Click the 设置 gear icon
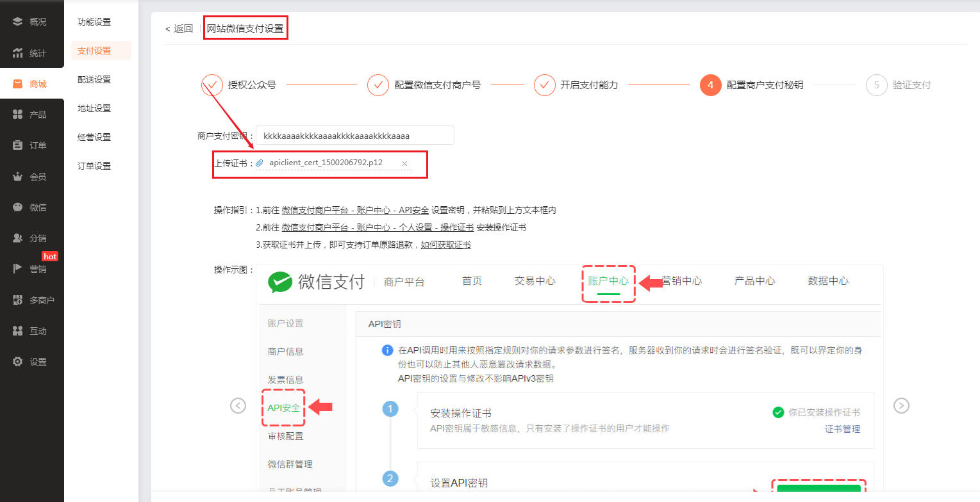 [18, 362]
